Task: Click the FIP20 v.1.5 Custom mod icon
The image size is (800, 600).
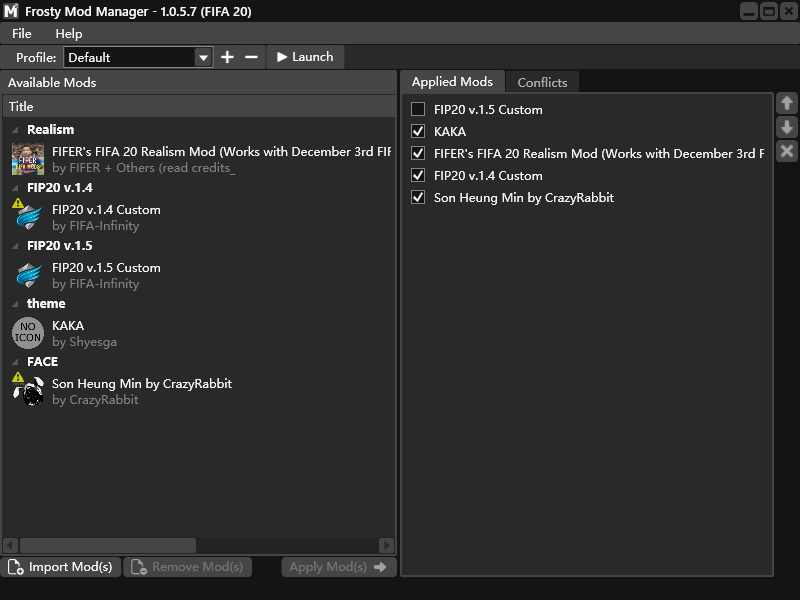Action: (x=28, y=275)
